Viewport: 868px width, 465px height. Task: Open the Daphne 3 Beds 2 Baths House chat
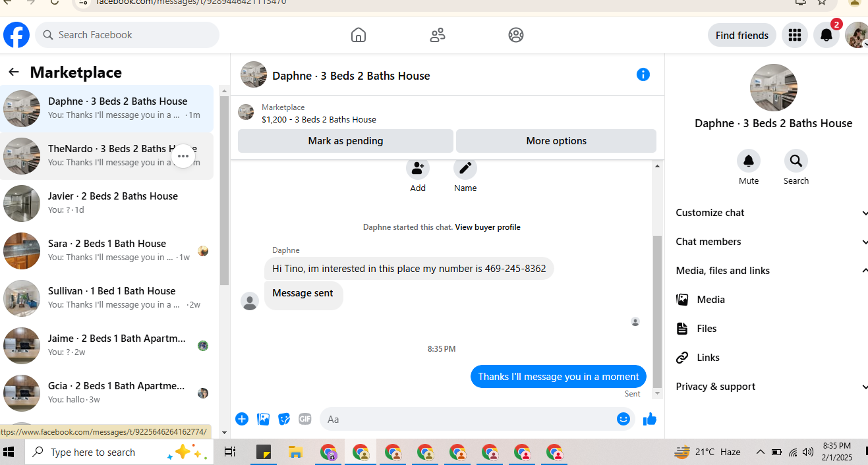(x=107, y=109)
